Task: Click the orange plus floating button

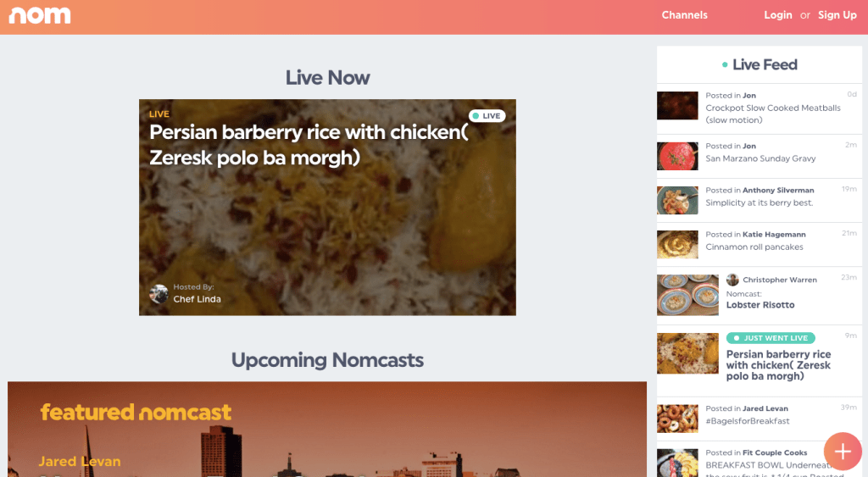Action: pos(843,452)
